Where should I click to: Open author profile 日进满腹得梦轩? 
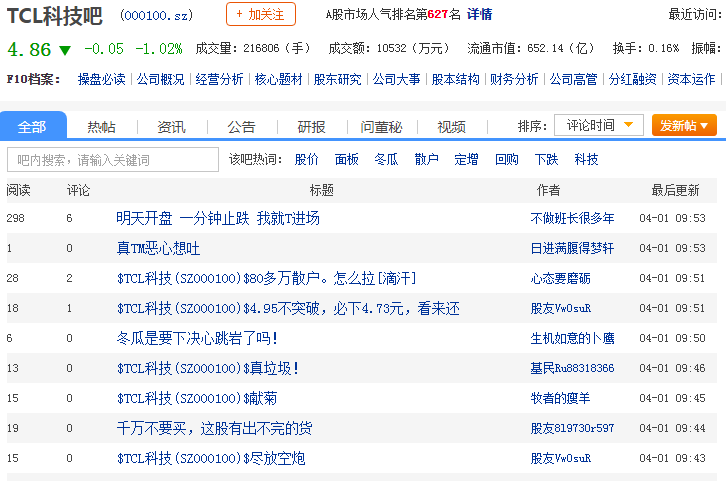pyautogui.click(x=572, y=248)
